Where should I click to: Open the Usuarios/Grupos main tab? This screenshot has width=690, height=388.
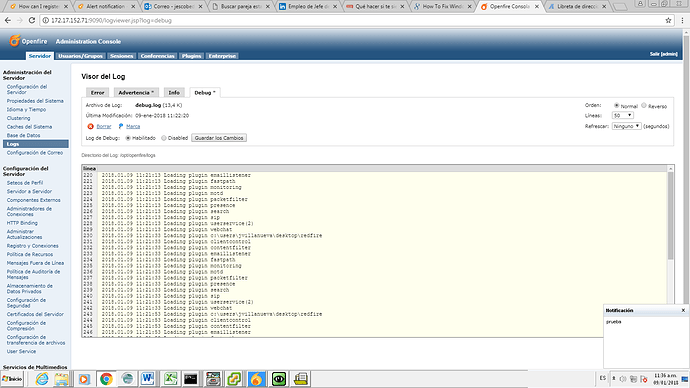coord(80,56)
